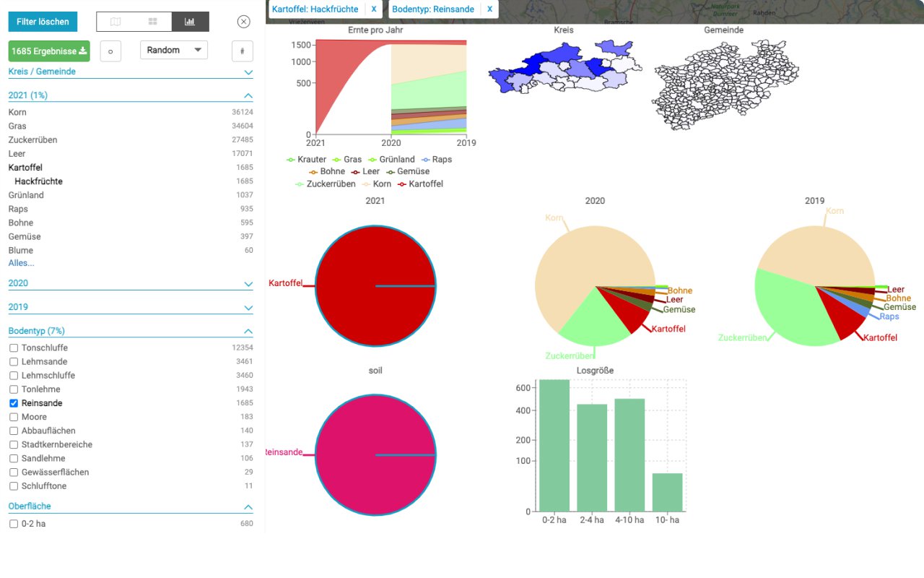Viewport: 924px width, 578px height.
Task: Select the Korn crop entry
Action: [131, 113]
